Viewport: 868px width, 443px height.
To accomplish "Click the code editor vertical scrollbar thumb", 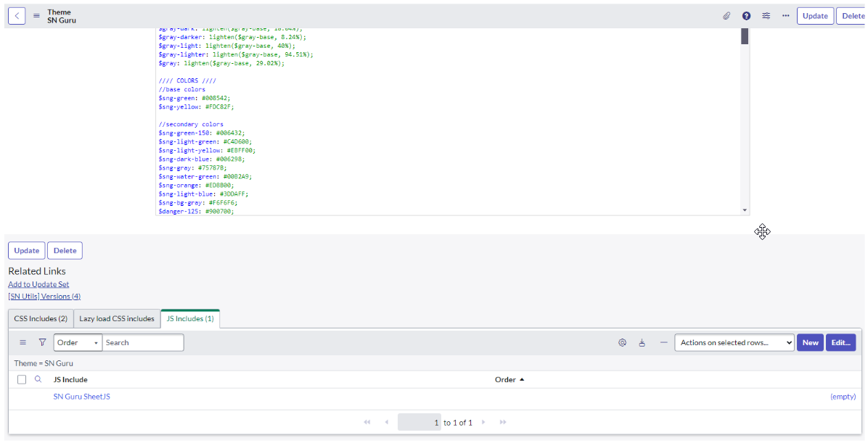I will coord(745,37).
